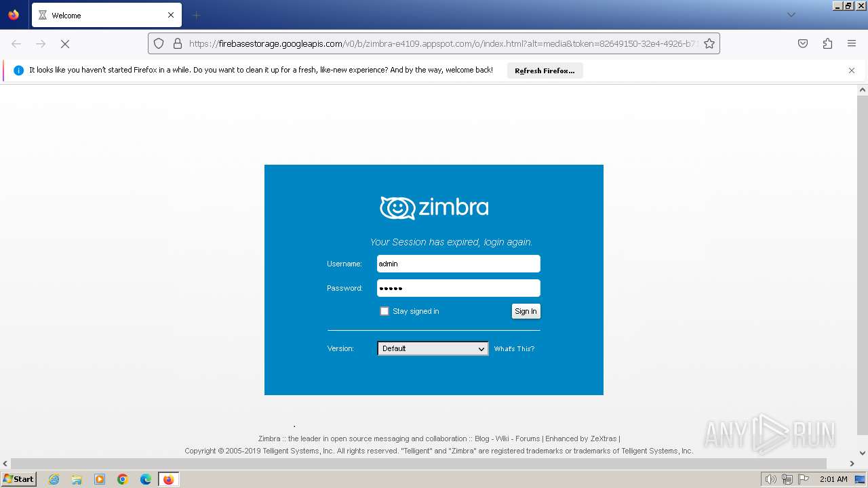
Task: Click into the Password field
Action: pyautogui.click(x=458, y=288)
